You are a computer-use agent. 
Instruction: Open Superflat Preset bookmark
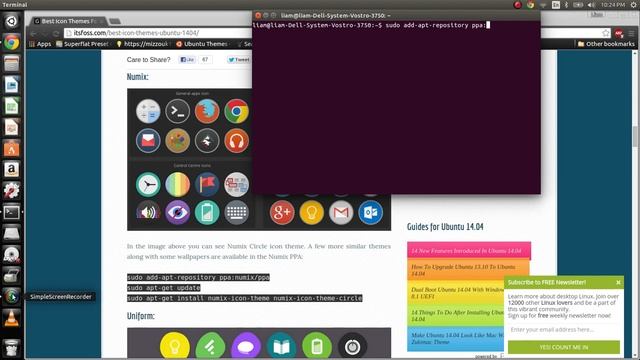pyautogui.click(x=82, y=44)
